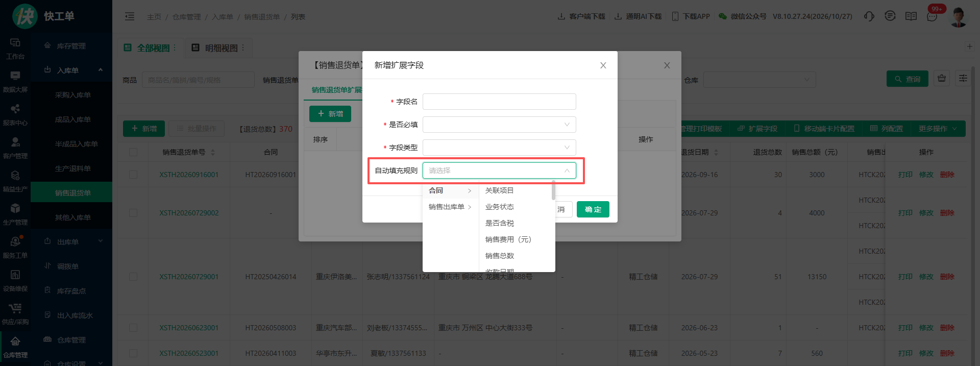Open the 字段类型 dropdown

tap(499, 148)
